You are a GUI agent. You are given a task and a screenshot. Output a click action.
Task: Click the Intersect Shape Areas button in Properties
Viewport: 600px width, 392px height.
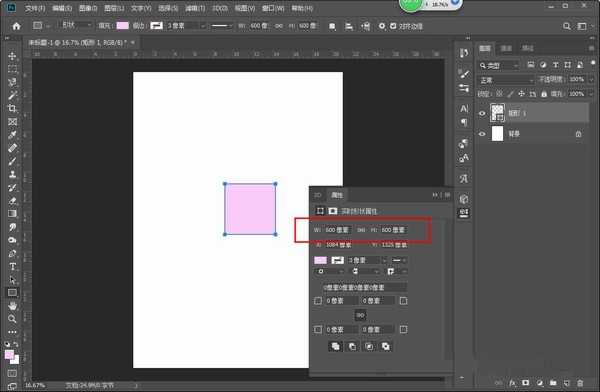pos(369,346)
